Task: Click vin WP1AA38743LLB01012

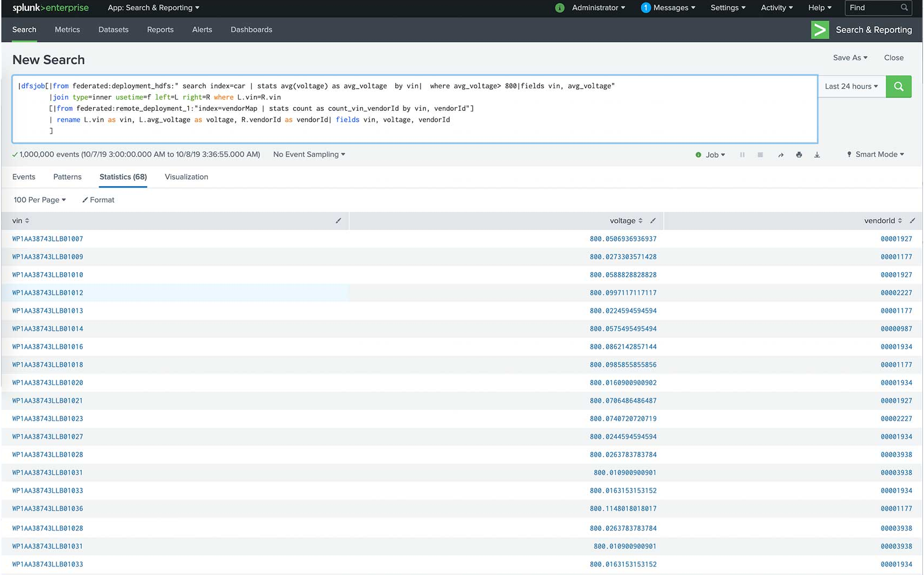Action: [x=47, y=293]
